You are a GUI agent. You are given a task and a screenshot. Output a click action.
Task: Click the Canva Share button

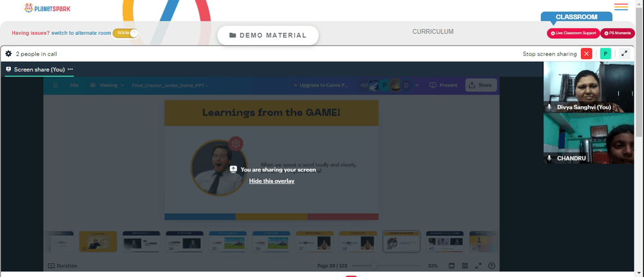point(480,85)
